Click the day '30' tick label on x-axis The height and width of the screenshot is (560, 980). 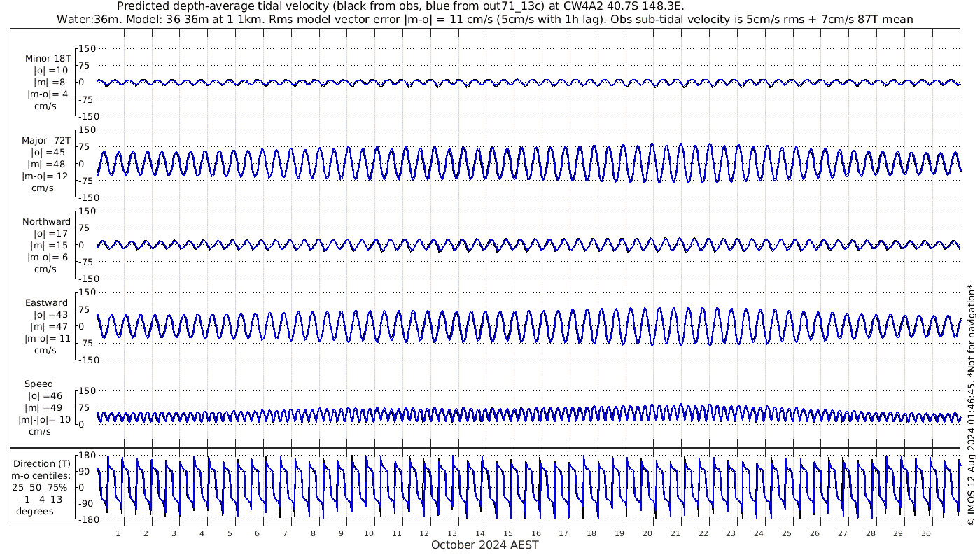pyautogui.click(x=925, y=533)
